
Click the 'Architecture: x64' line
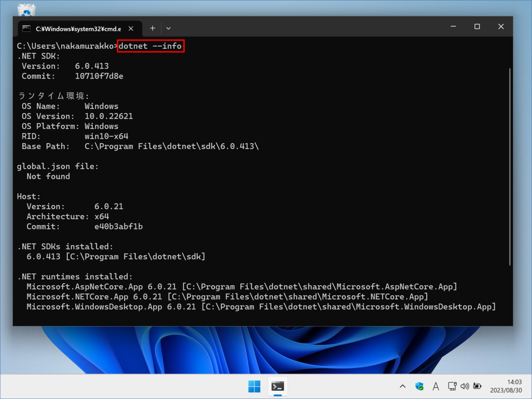[68, 216]
